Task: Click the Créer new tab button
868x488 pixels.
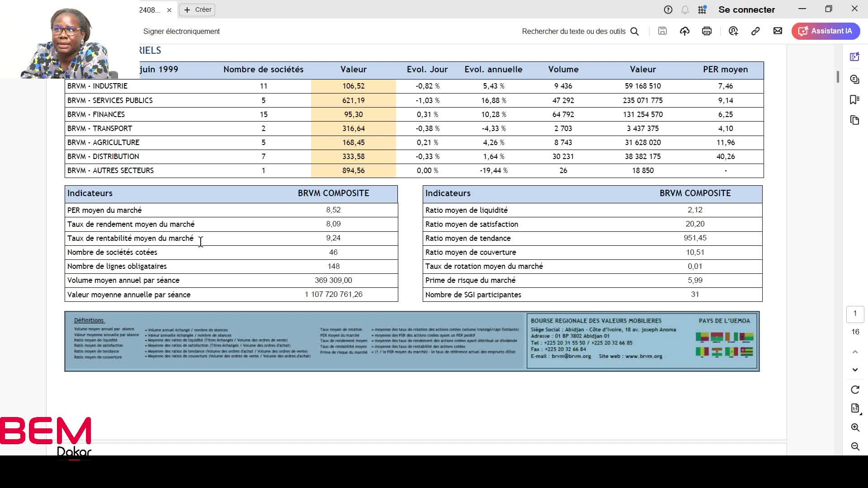Action: 197,9
